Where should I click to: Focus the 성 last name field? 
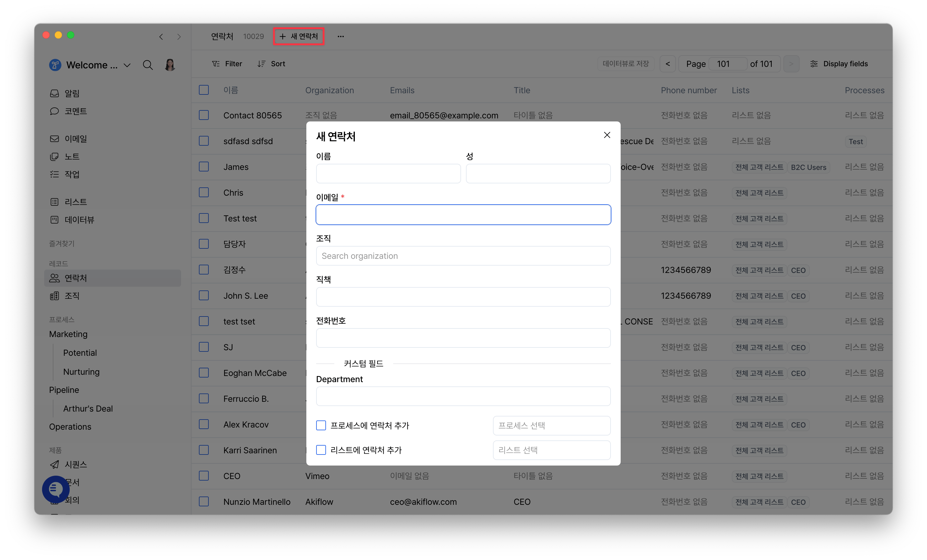[x=538, y=173]
